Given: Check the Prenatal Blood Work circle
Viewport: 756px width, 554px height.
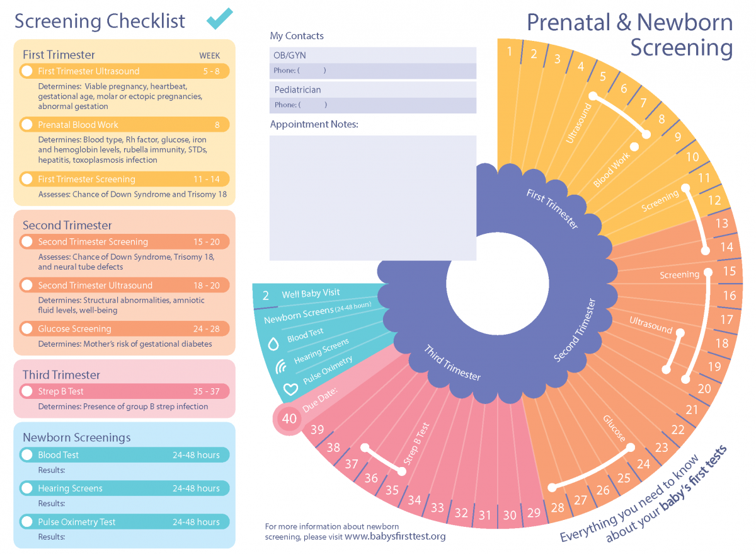Looking at the screenshot, I should tap(27, 125).
